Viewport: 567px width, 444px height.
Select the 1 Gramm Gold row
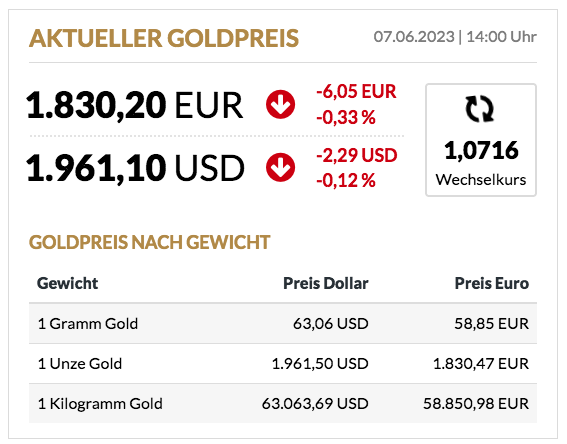click(x=283, y=323)
